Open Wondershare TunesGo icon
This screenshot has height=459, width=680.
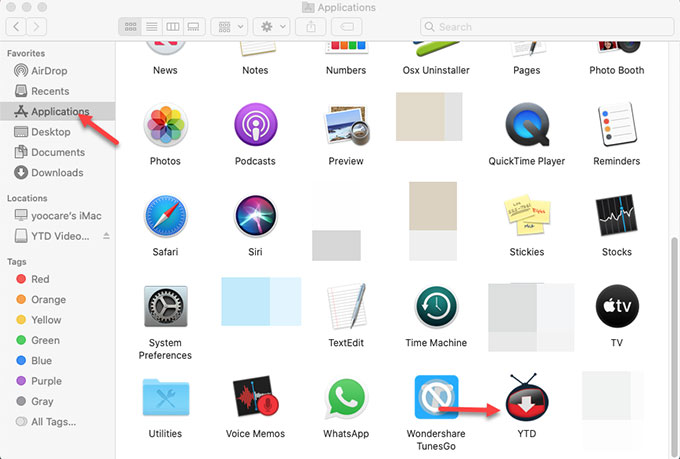tap(436, 397)
